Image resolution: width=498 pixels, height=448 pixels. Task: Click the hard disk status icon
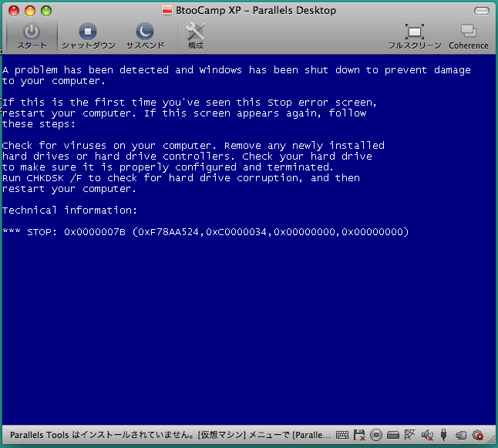point(393,435)
